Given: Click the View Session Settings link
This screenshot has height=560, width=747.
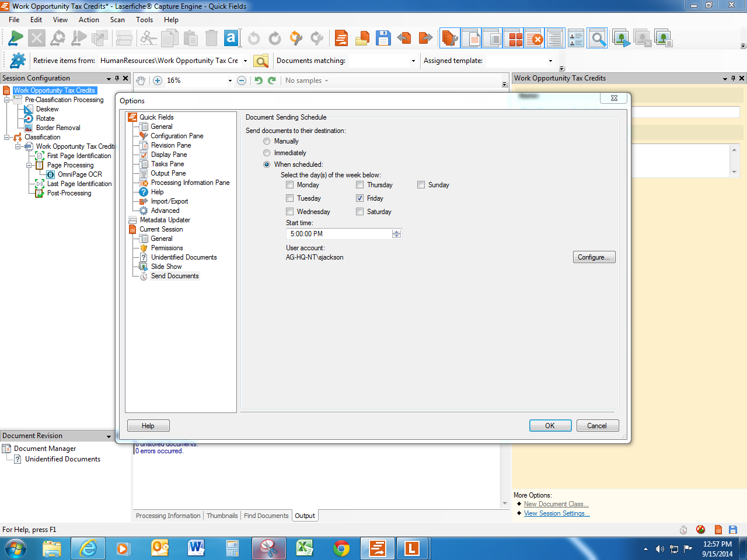Looking at the screenshot, I should coord(556,513).
